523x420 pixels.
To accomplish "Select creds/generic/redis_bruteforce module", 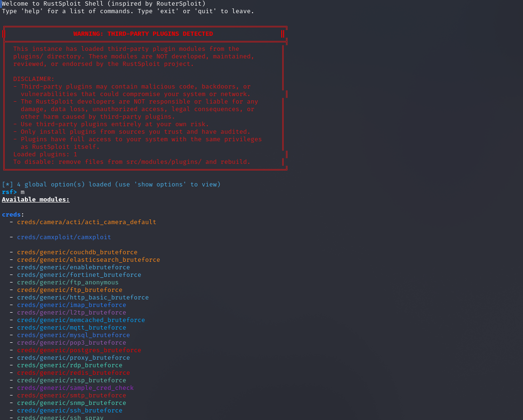I will pyautogui.click(x=74, y=372).
